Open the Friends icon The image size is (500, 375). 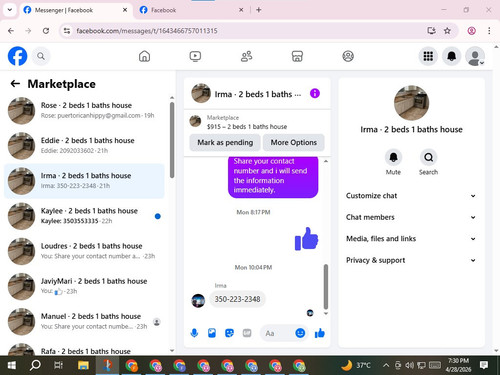coord(246,56)
